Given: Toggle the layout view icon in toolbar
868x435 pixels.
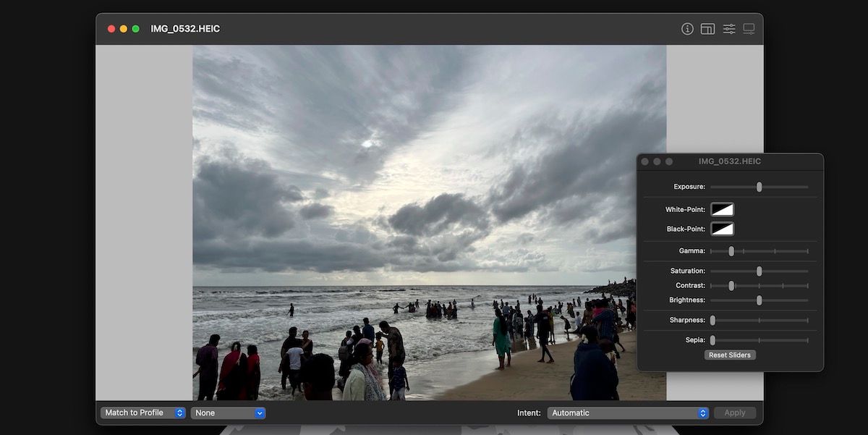Looking at the screenshot, I should coord(707,28).
